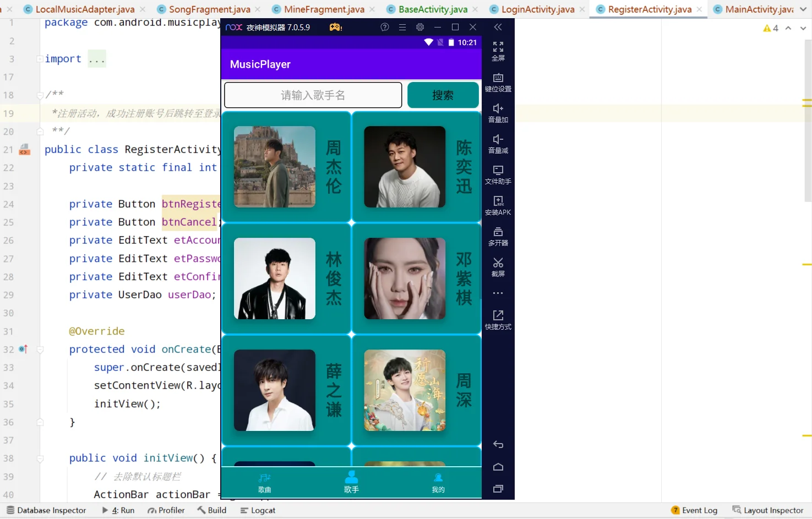
Task: Open the shortcut tool (快捷方式)
Action: (x=498, y=320)
